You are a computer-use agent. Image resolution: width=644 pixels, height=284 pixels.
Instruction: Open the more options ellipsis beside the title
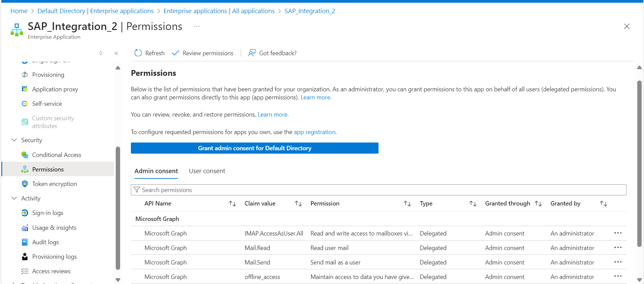point(197,26)
